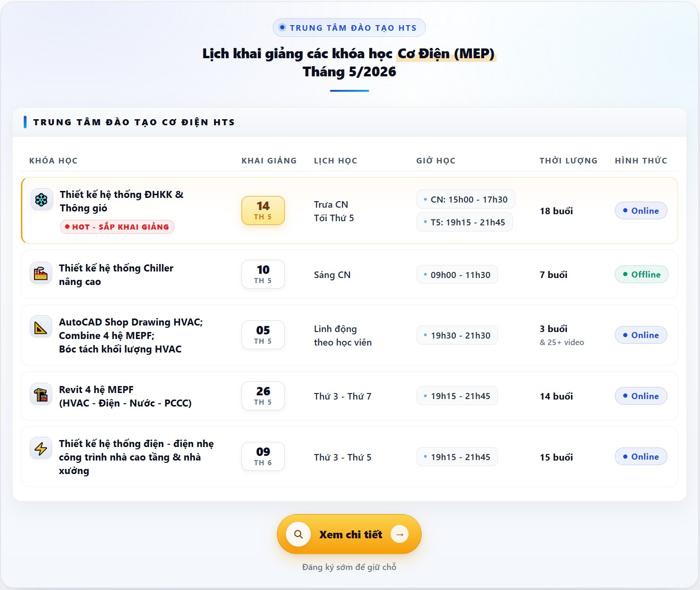Click the 09h00 - 11h30 time chip
Viewport: 700px width, 590px height.
(457, 275)
